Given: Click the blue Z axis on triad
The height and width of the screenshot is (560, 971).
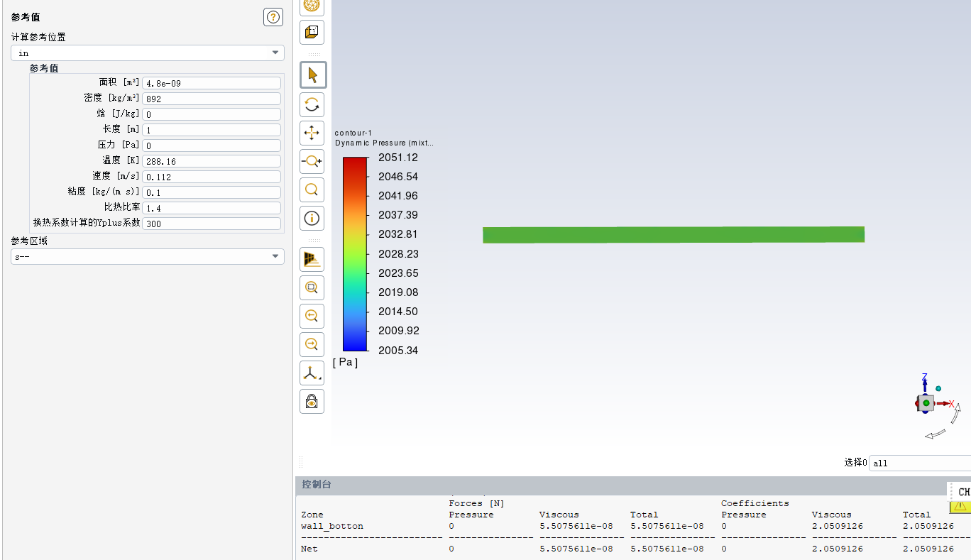Looking at the screenshot, I should point(925,379).
